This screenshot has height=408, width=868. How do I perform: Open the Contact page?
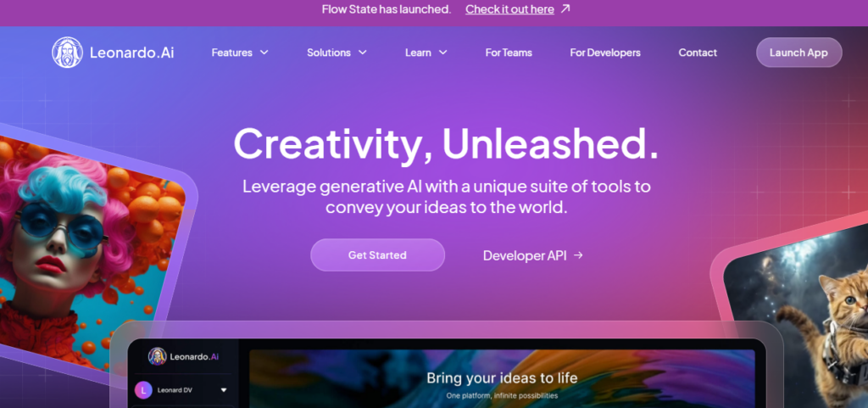[x=698, y=53]
